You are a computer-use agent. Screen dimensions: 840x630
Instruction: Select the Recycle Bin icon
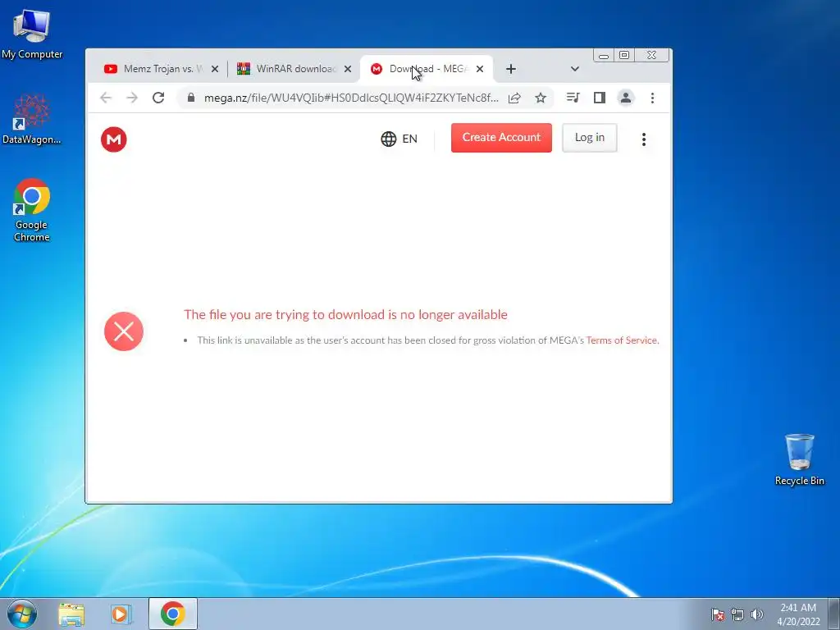click(x=799, y=459)
